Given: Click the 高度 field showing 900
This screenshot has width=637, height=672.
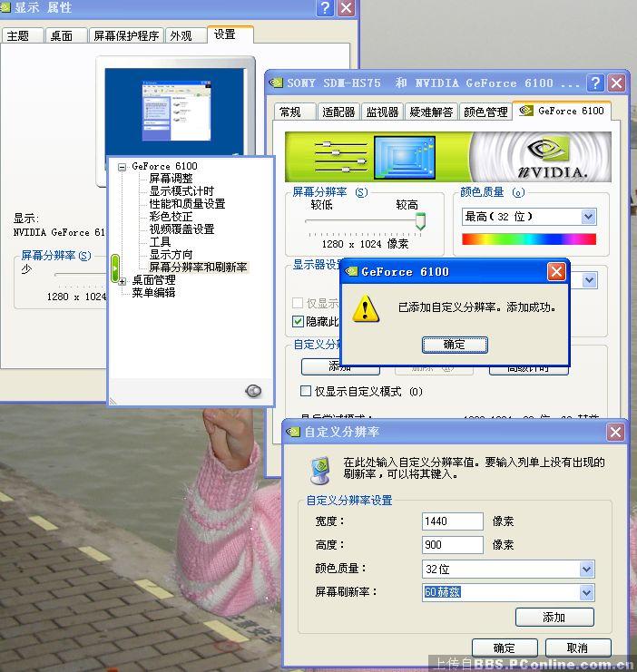Looking at the screenshot, I should (453, 545).
